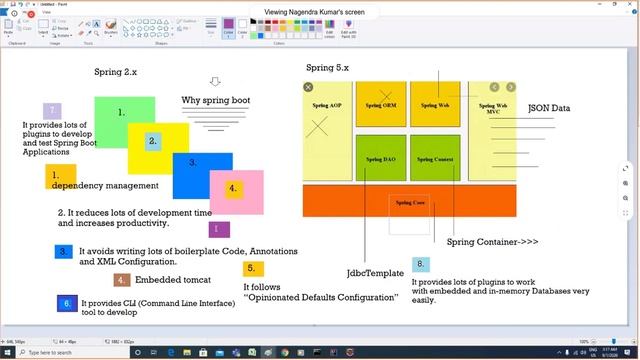Select Color 1 foreground box
The width and height of the screenshot is (640, 360).
point(229,28)
